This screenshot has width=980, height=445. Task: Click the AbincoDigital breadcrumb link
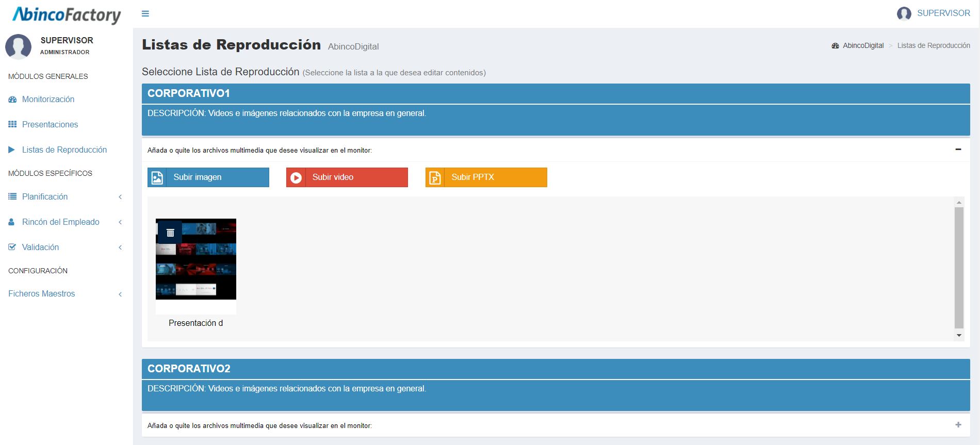[x=863, y=45]
